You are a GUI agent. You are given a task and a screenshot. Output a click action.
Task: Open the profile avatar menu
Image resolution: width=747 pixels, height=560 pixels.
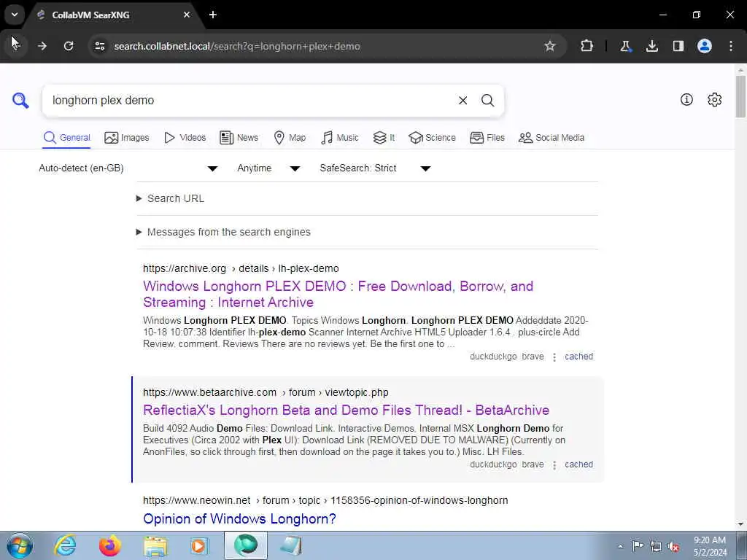pos(705,46)
